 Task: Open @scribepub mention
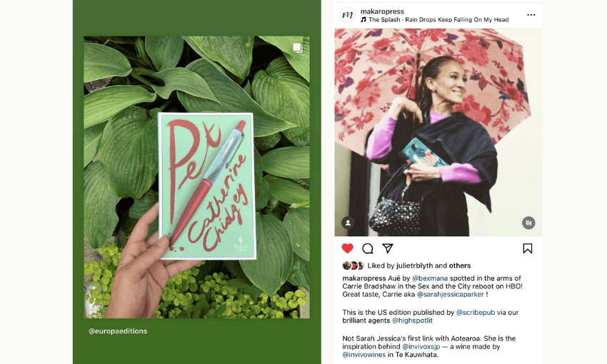pos(476,313)
